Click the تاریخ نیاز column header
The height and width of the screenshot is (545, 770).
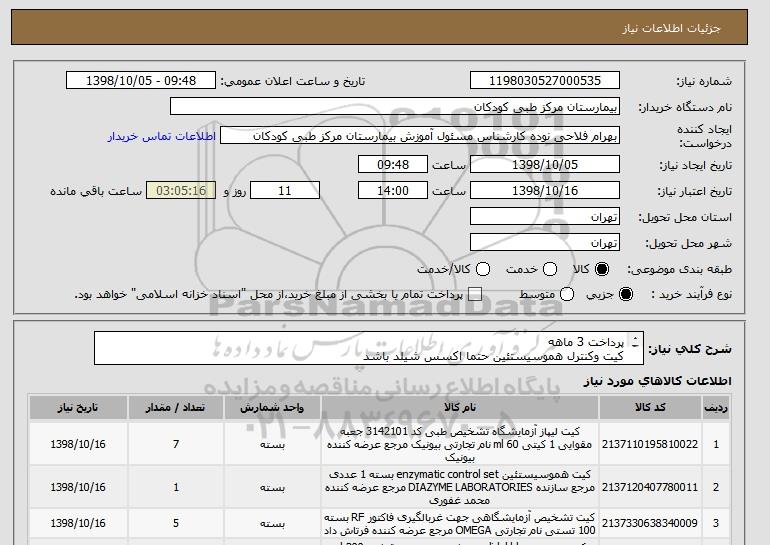coord(78,408)
